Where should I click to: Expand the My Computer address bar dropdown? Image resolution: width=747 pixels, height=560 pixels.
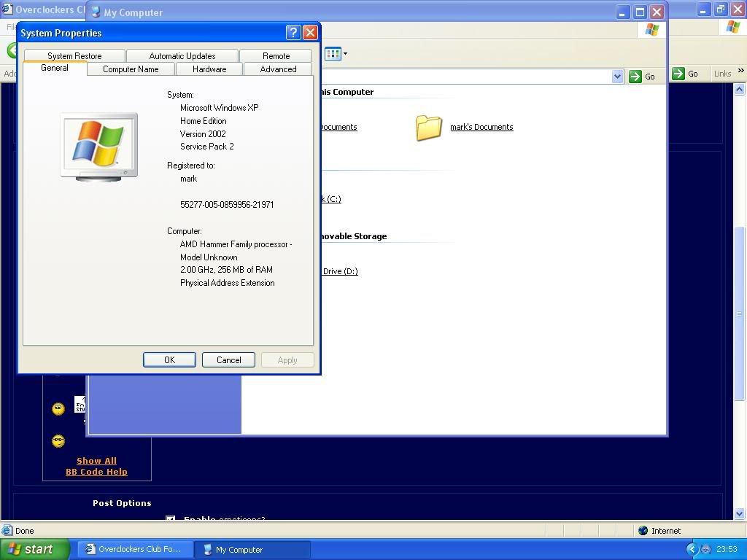[x=617, y=76]
